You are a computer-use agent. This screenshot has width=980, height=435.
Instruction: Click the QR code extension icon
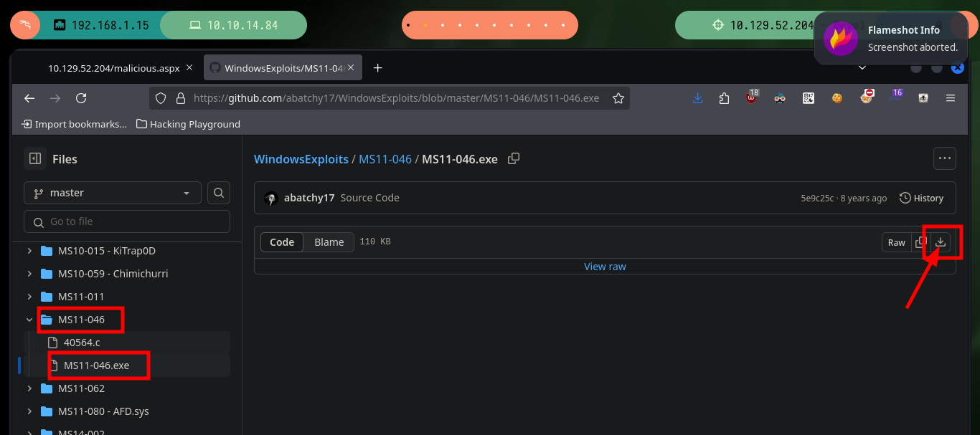tap(809, 98)
